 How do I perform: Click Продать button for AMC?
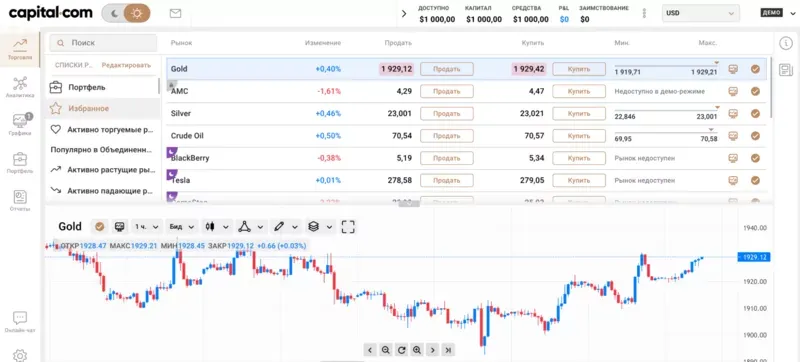pos(447,91)
